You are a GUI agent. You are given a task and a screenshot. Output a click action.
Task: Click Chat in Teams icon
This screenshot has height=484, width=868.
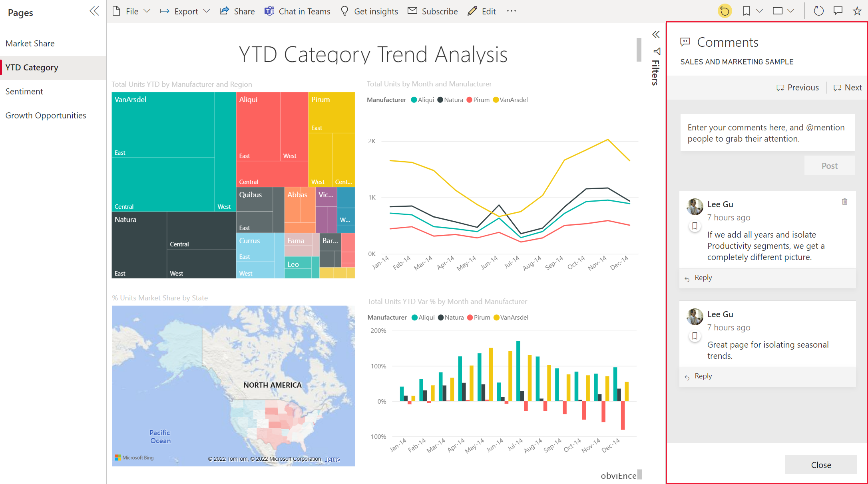(270, 11)
